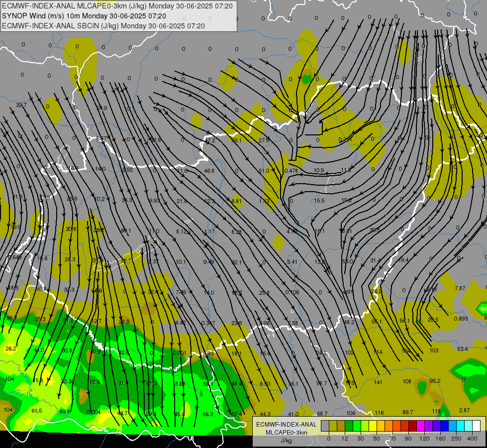Screen dimensions: 487x448
Task: Click the amber legend swatch after 50
Action: tap(381, 426)
